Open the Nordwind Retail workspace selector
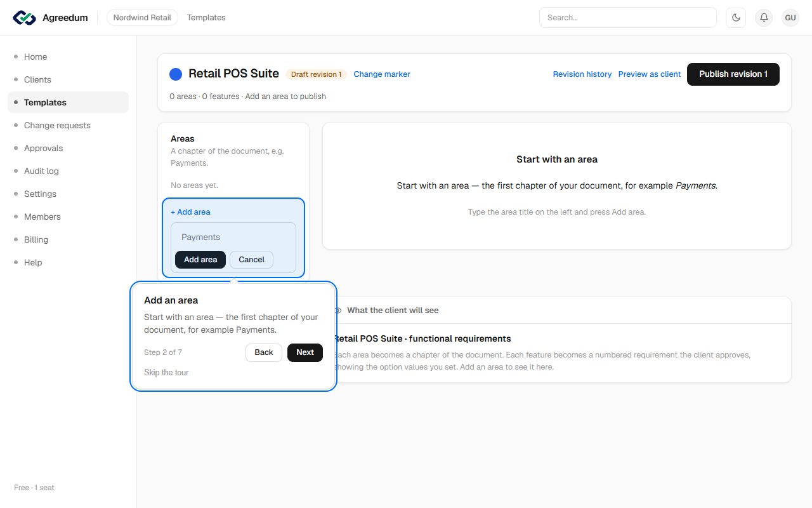 click(x=142, y=18)
